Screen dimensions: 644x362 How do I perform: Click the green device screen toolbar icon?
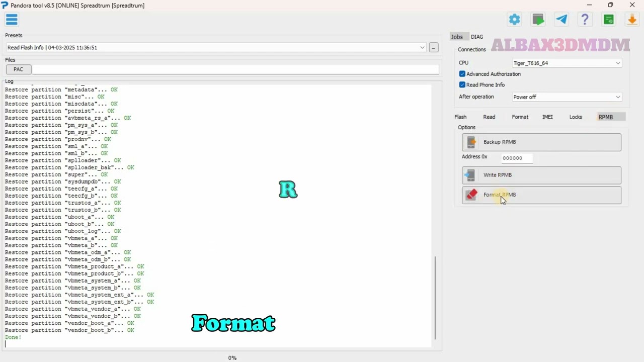(x=538, y=20)
